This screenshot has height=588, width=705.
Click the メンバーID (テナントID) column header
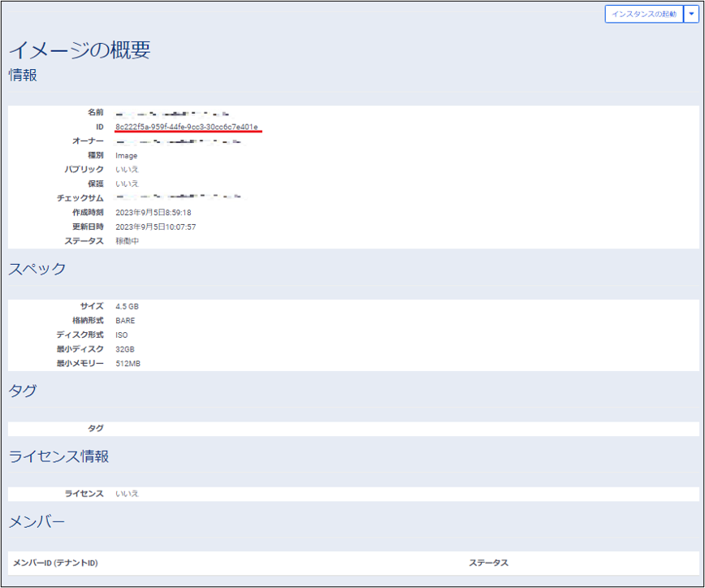[55, 563]
